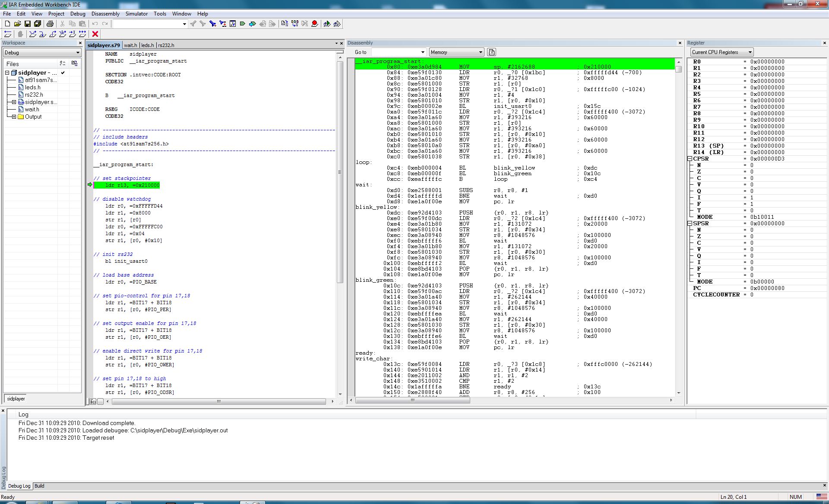Save the current file with the floppy icon

pyautogui.click(x=28, y=24)
